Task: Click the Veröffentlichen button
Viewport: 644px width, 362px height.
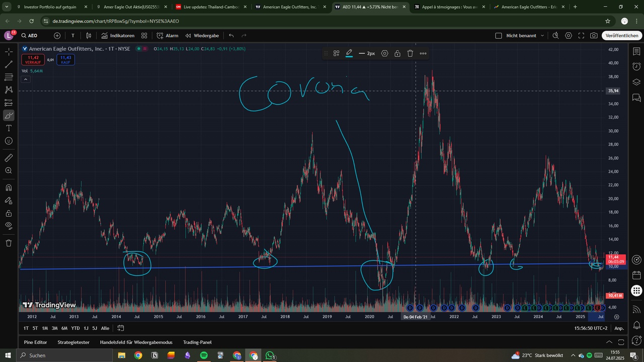Action: (622, 36)
